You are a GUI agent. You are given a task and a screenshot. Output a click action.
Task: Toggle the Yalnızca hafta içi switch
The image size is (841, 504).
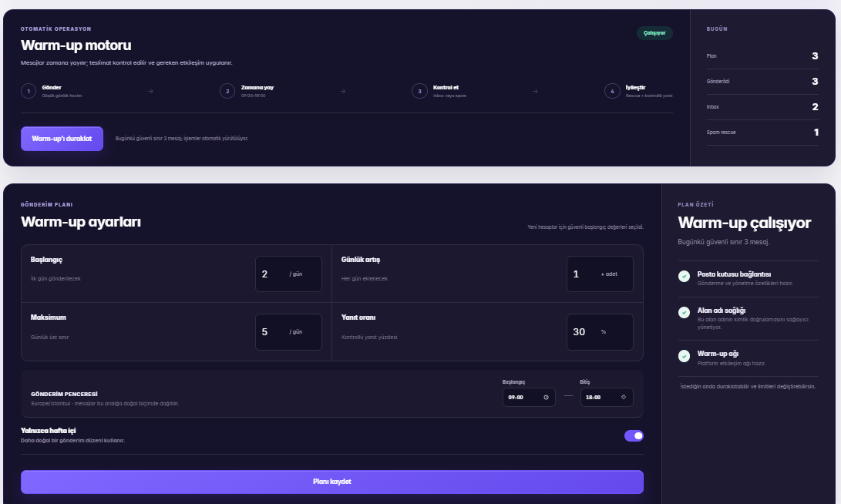point(634,436)
